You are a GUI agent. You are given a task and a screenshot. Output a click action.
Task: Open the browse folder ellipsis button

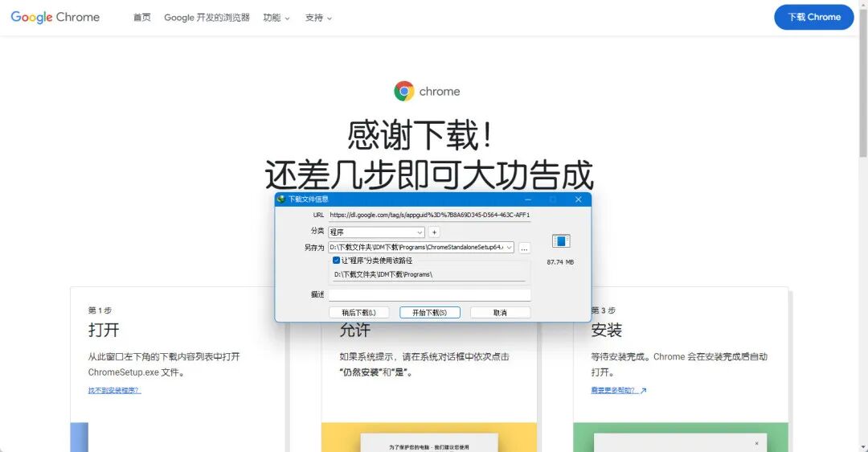pyautogui.click(x=524, y=249)
